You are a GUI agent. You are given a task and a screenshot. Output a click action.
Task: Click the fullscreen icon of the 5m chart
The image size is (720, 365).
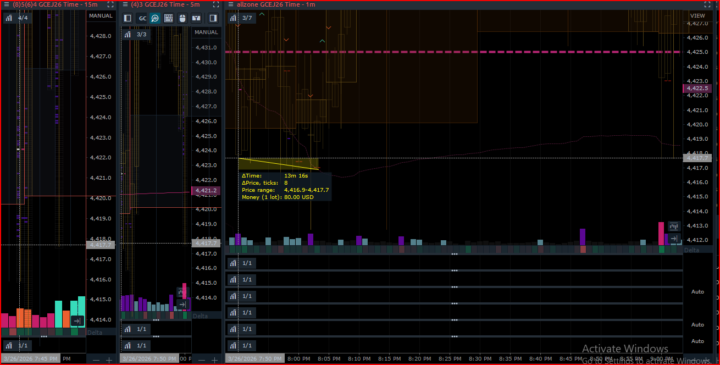216,5
